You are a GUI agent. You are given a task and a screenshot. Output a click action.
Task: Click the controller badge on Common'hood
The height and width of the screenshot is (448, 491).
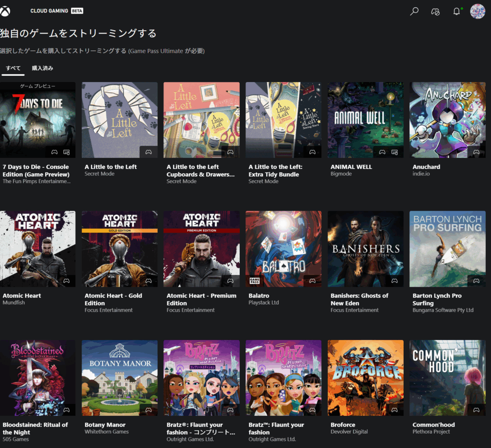476,410
